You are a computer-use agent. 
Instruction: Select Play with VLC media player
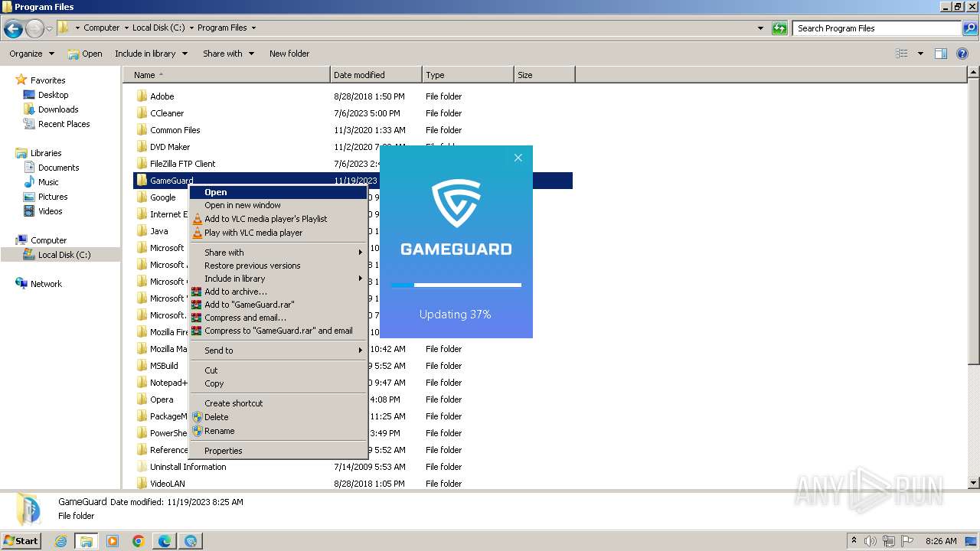pos(279,233)
